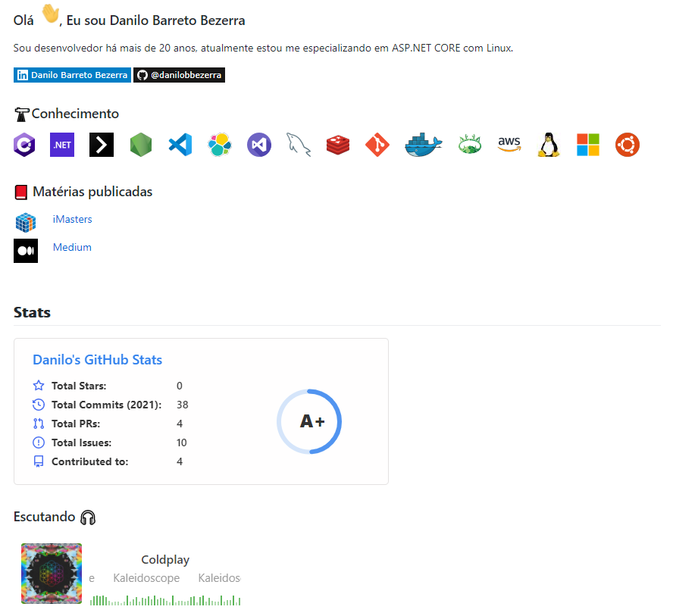Image resolution: width=673 pixels, height=616 pixels.
Task: Click the blue Visual Studio Code icon
Action: coord(180,145)
